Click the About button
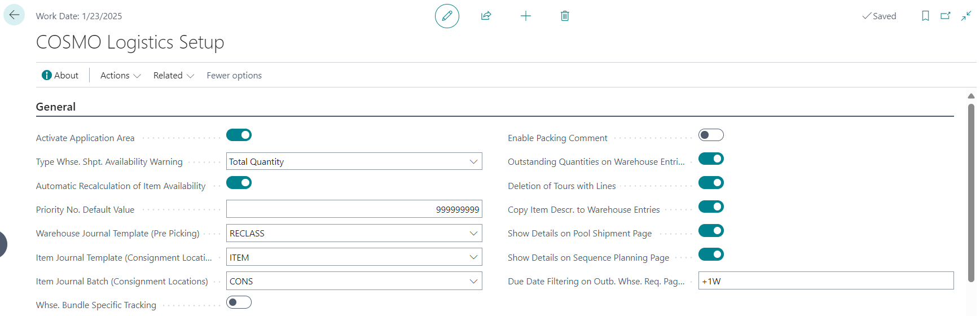This screenshot has height=316, width=980. tap(60, 75)
